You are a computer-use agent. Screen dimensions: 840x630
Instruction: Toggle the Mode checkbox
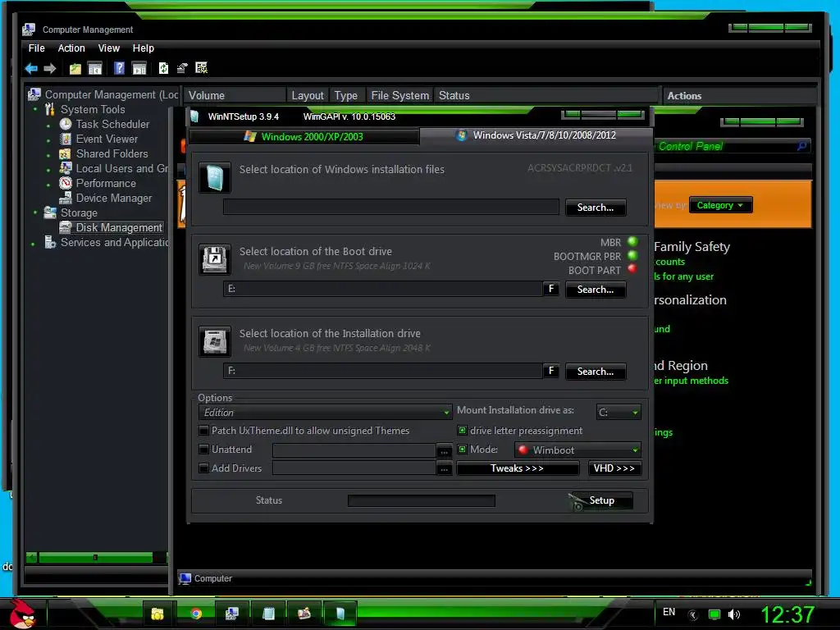tap(463, 450)
